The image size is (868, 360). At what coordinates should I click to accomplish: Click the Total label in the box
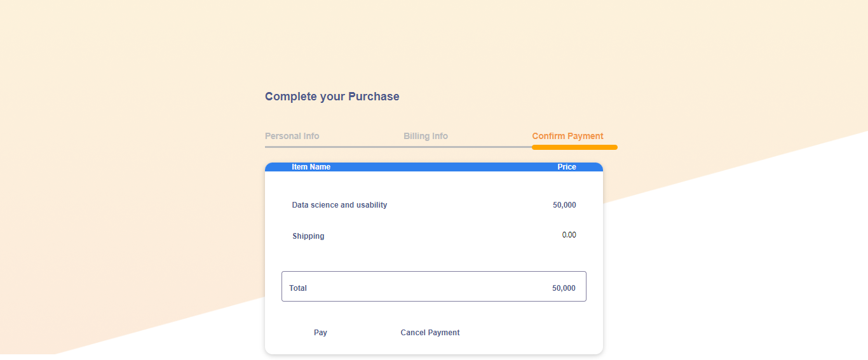298,288
